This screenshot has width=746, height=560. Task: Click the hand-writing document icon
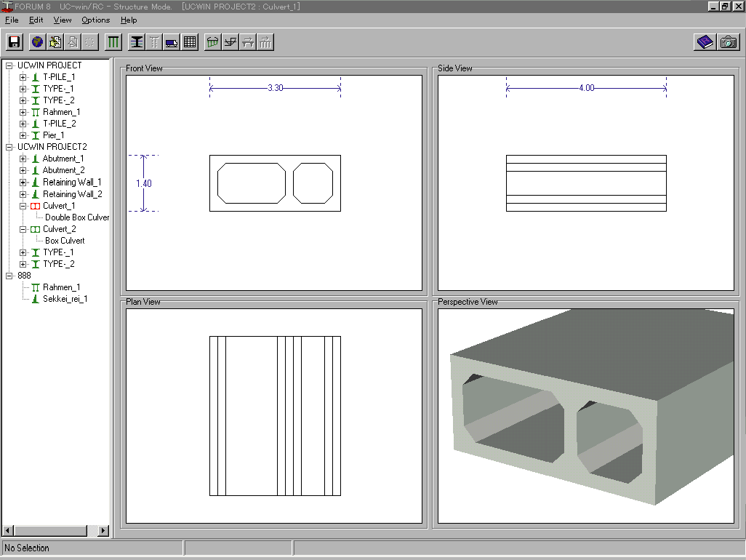[x=55, y=42]
